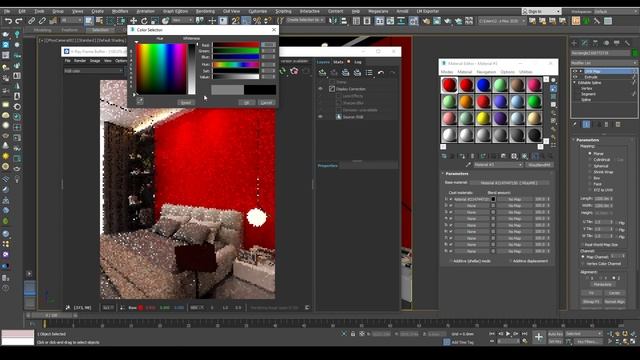Open Material menu in Material Editor
Viewport: 640px width, 360px height.
coord(464,72)
